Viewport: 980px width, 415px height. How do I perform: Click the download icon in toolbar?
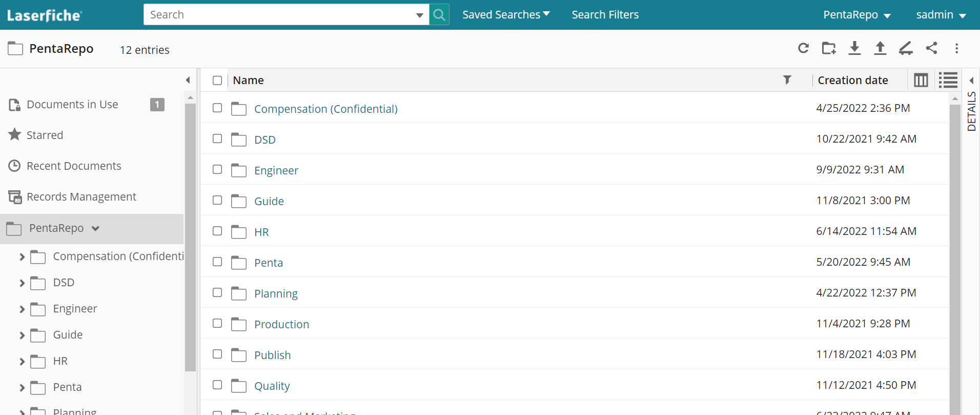pos(854,48)
